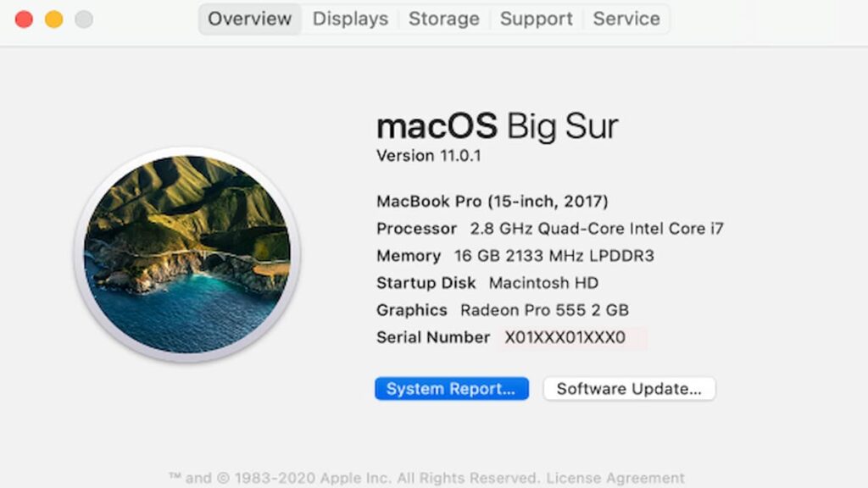868x488 pixels.
Task: Close the About This Mac window
Action: [24, 19]
